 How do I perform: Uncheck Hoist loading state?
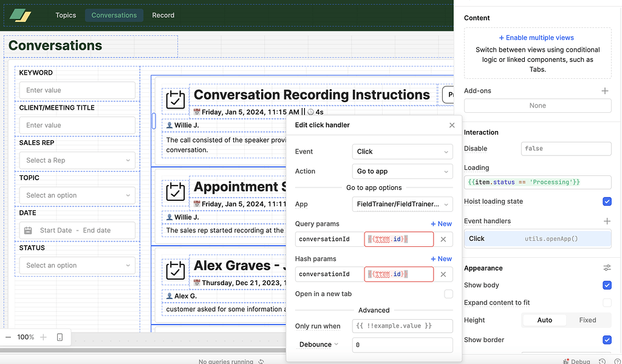[x=607, y=201]
